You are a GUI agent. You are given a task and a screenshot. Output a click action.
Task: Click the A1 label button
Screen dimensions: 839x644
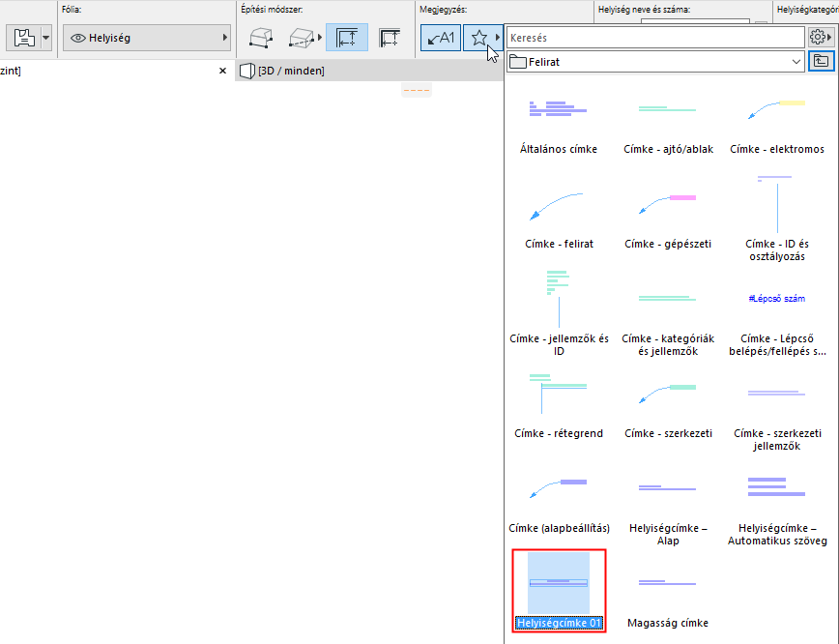click(x=441, y=38)
